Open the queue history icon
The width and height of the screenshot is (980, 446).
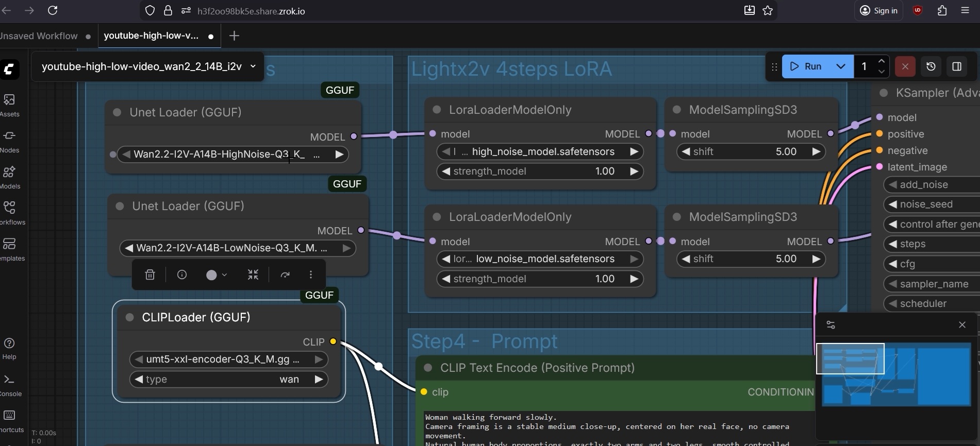[x=931, y=66]
